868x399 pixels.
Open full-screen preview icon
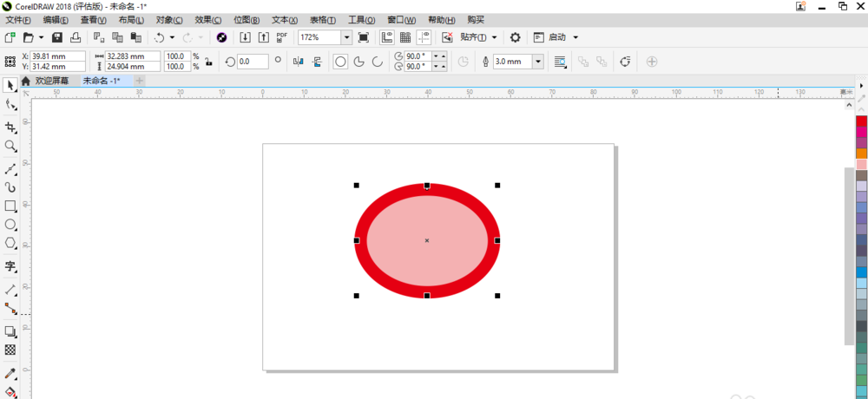pos(364,37)
